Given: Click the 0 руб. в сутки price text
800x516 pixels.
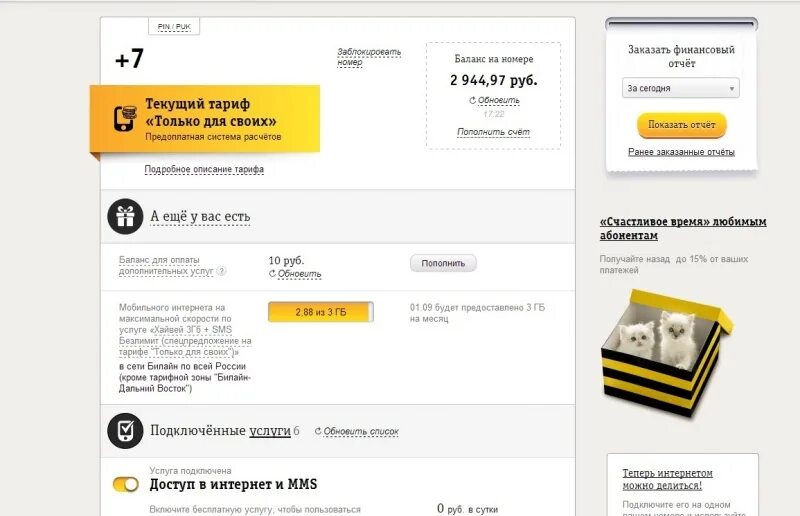Looking at the screenshot, I should tap(467, 509).
